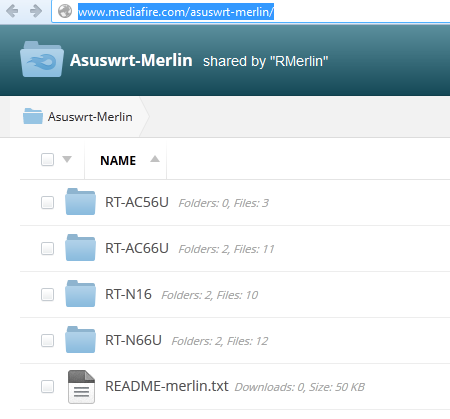
Task: Check the RT-N16 row checkbox
Action: pos(47,294)
